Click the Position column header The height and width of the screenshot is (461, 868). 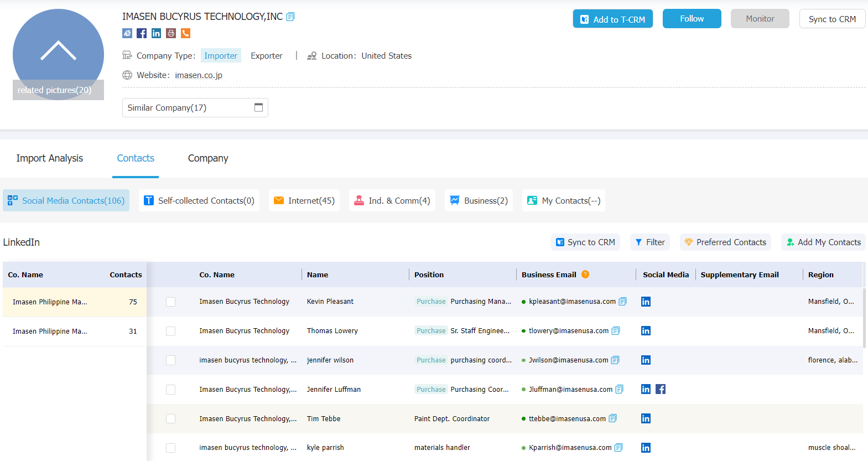pos(429,274)
